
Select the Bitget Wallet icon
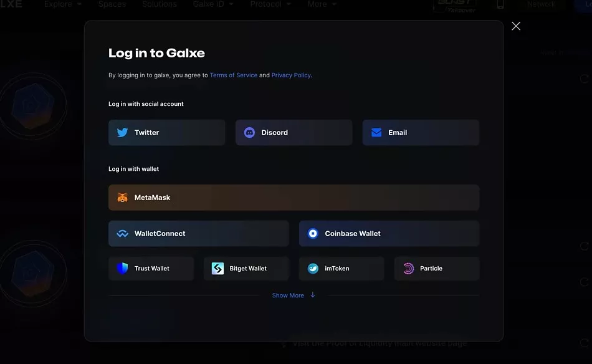[217, 268]
